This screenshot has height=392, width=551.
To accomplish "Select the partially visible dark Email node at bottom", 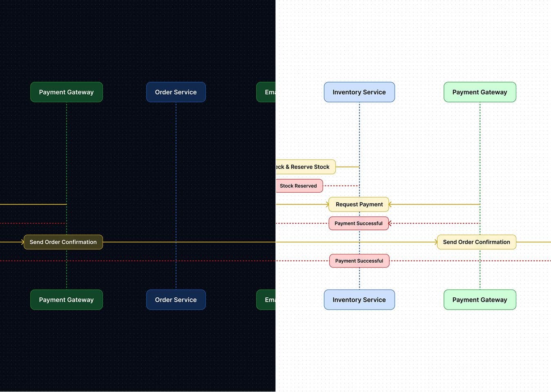I will click(266, 300).
